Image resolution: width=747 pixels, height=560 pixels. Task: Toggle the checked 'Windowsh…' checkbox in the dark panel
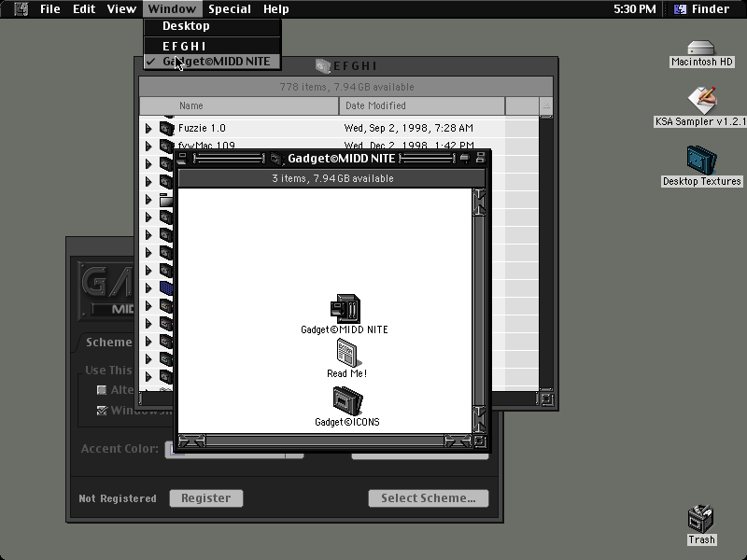(x=102, y=411)
